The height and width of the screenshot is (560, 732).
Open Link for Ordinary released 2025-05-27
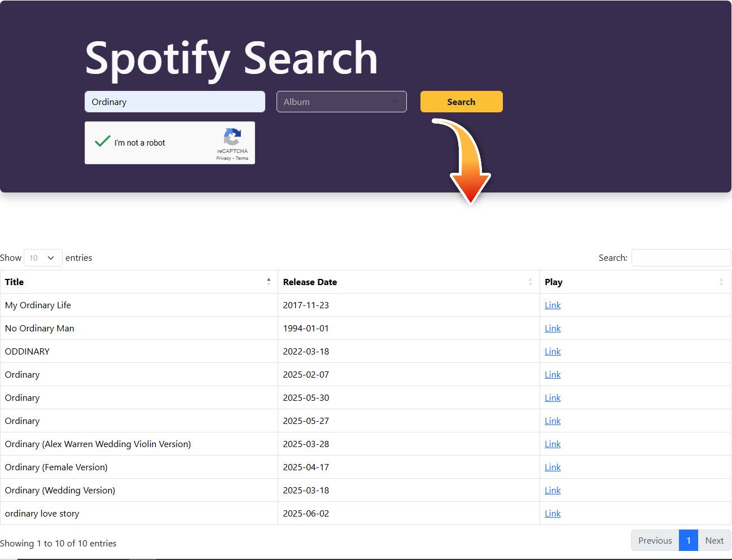coord(553,421)
